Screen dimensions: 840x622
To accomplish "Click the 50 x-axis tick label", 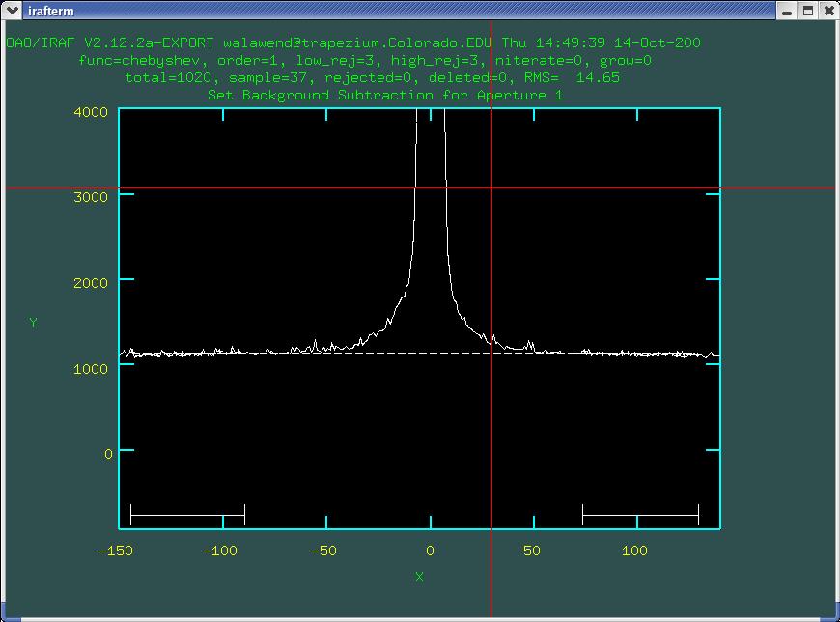I will pos(532,551).
